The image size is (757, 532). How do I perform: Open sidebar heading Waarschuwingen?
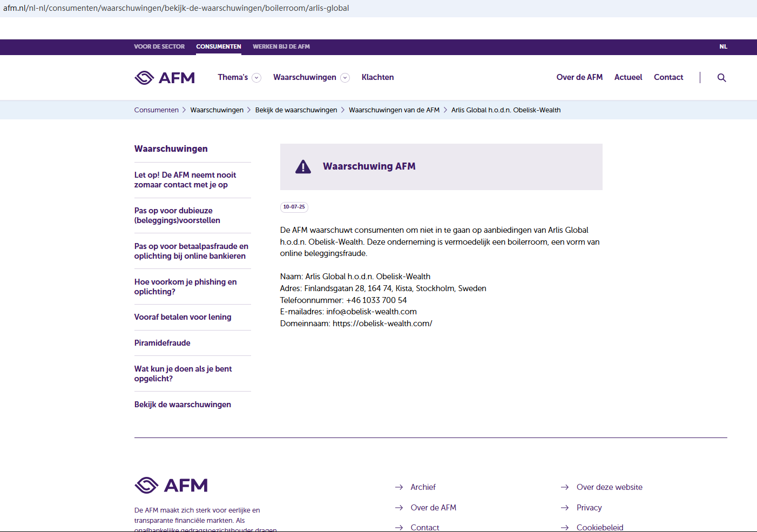(171, 149)
